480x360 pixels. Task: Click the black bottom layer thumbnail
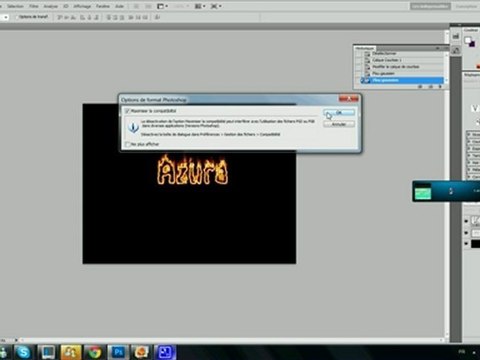[476, 244]
